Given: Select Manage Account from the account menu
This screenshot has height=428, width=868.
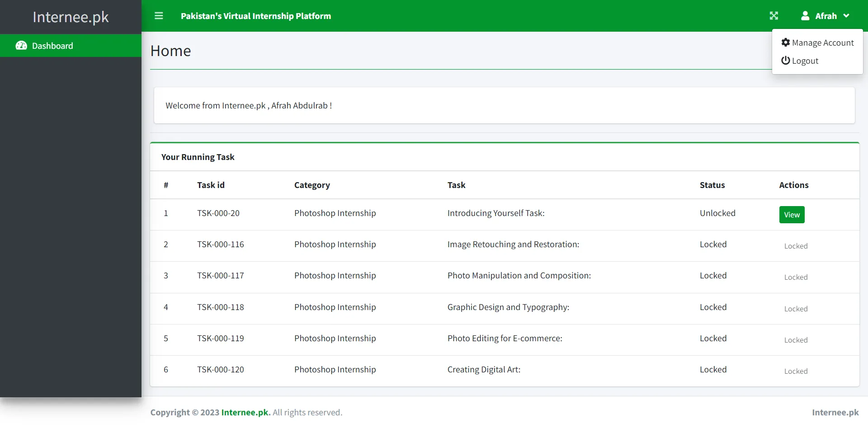Looking at the screenshot, I should pyautogui.click(x=823, y=42).
